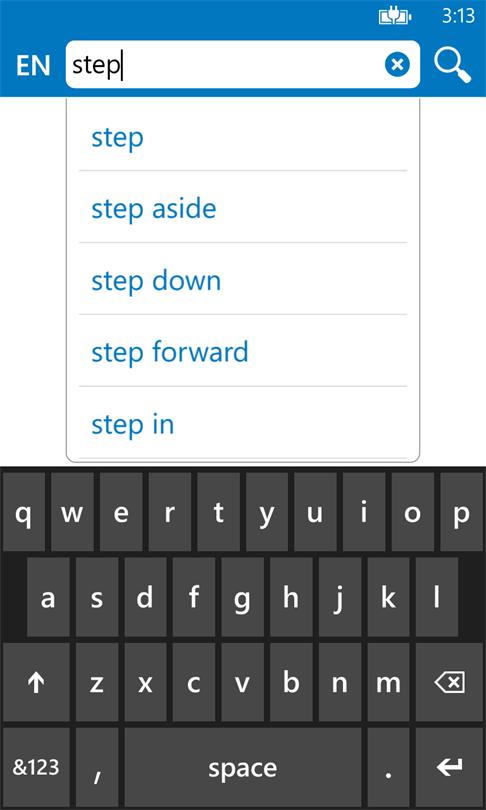Image resolution: width=486 pixels, height=810 pixels.
Task: Tap the space bar key
Action: click(x=243, y=768)
